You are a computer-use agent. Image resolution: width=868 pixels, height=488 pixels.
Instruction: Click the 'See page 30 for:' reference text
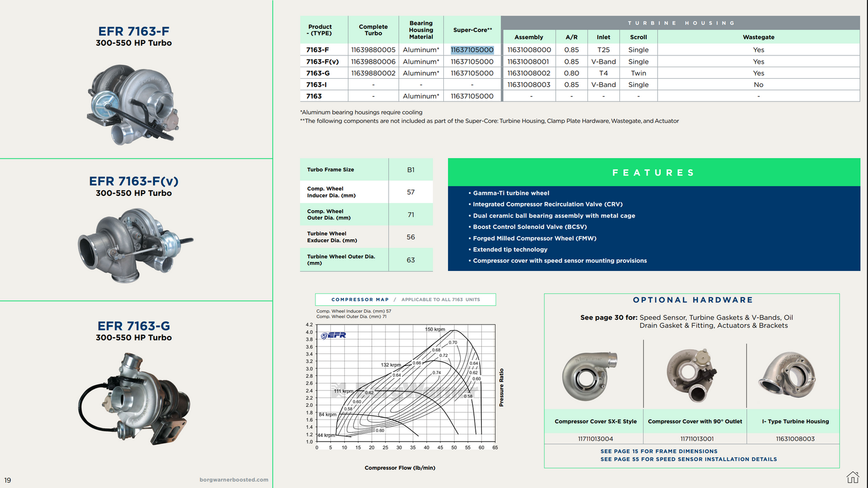[x=609, y=317]
